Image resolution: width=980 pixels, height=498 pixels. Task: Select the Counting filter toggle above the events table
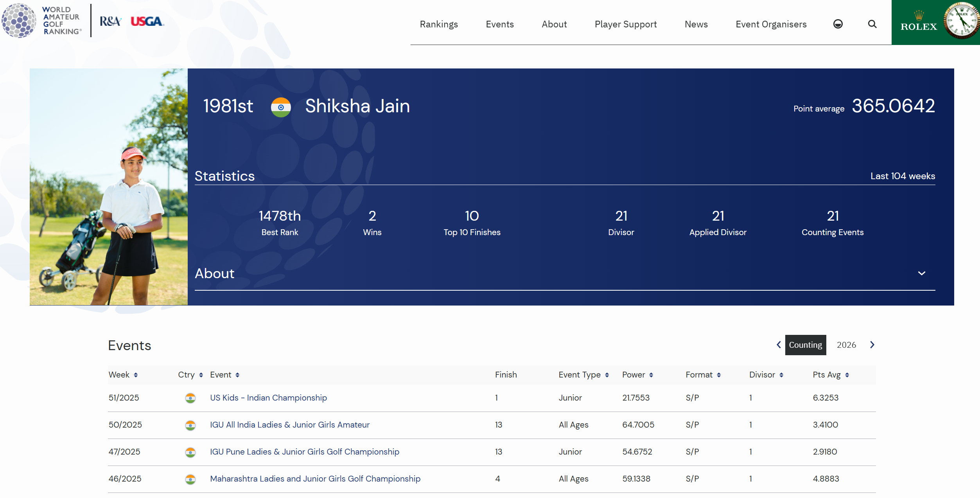pyautogui.click(x=806, y=345)
